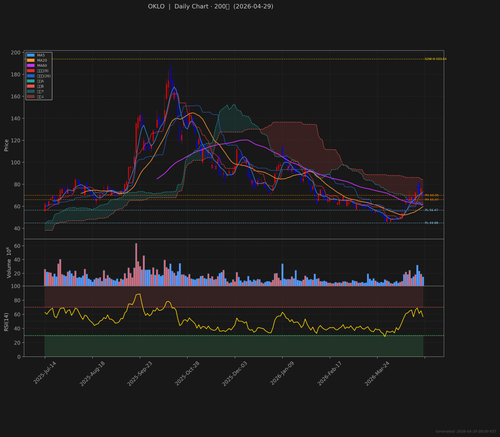Screen dimensions: 500x437
Task: Click the 2025-Sep-23 date label
Action: [x=140, y=373]
